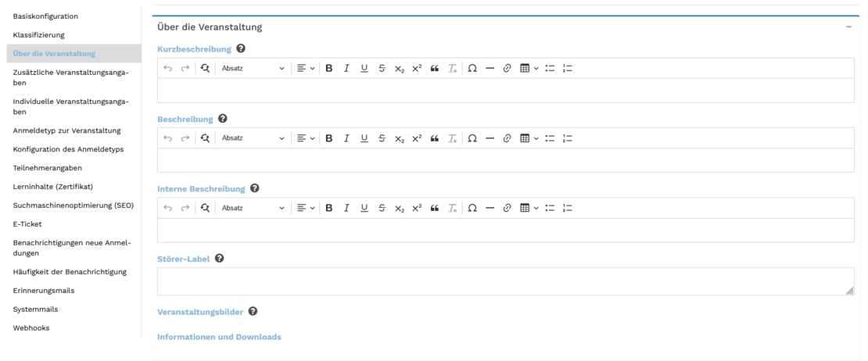Open Erinnerungsmails sidebar link
The image size is (868, 361).
click(x=44, y=291)
